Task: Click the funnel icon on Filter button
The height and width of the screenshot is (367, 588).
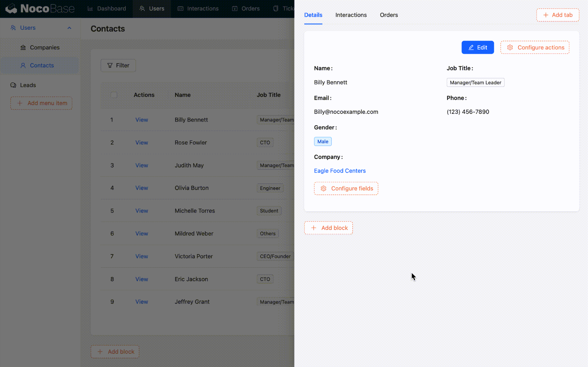Action: click(110, 65)
